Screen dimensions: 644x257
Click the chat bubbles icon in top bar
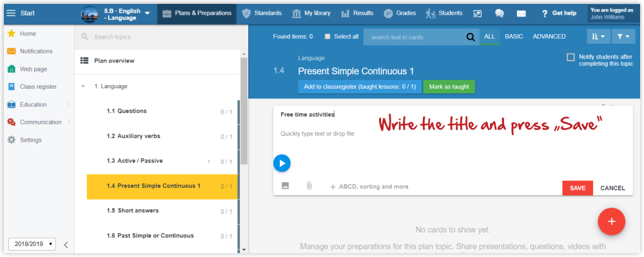point(500,13)
